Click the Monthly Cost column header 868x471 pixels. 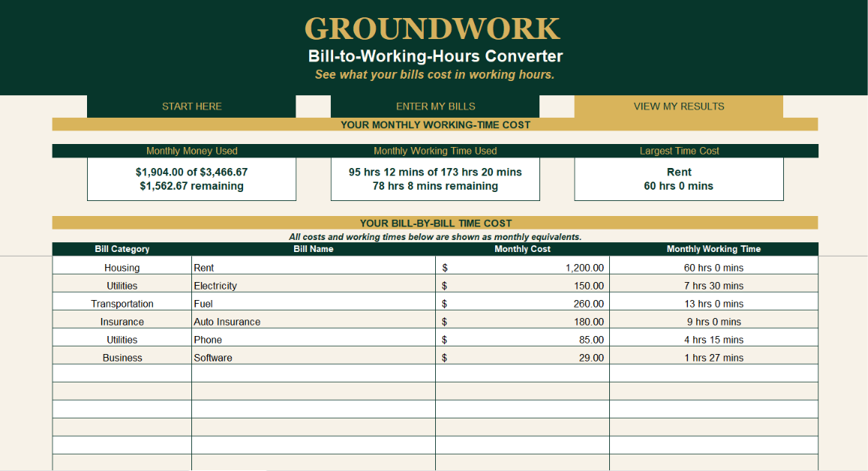pos(522,249)
